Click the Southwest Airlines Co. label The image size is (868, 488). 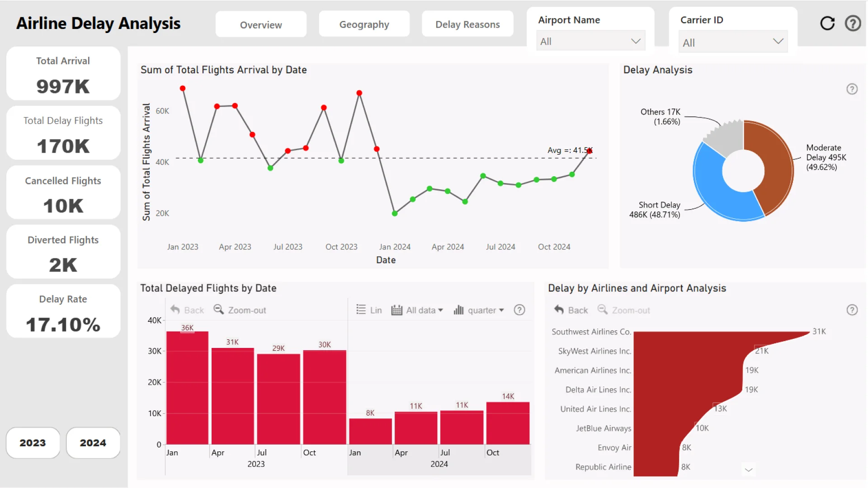591,332
